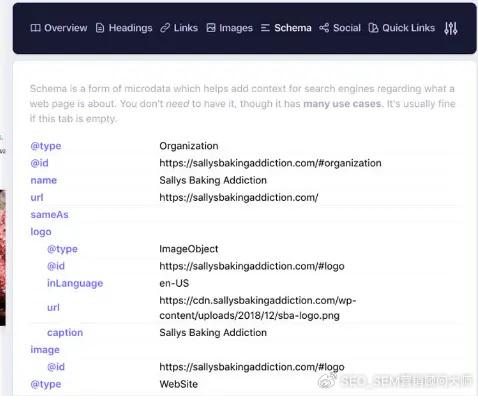
Task: Open the Social tab
Action: (340, 28)
